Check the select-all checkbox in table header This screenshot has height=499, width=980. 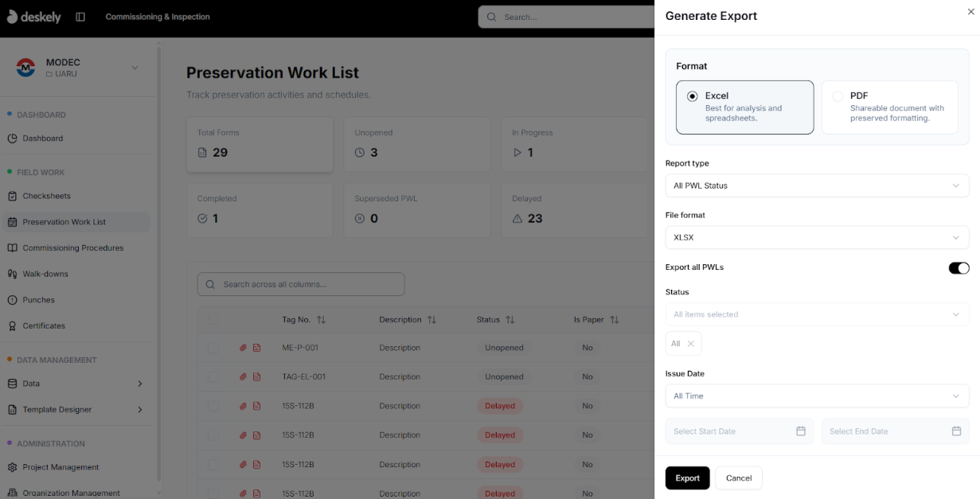coord(212,319)
